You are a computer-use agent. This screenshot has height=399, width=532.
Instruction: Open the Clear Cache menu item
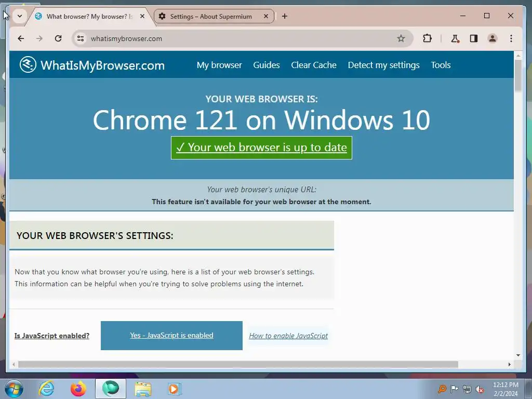point(314,65)
